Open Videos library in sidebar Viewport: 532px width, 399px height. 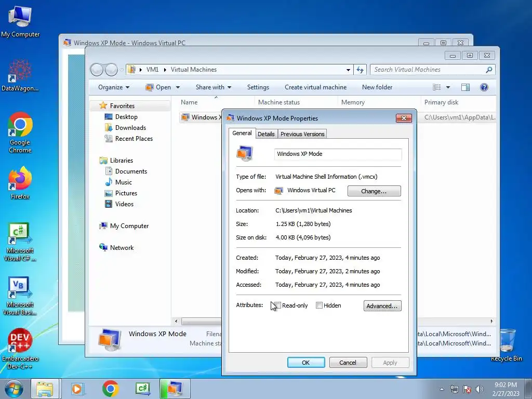pyautogui.click(x=124, y=204)
